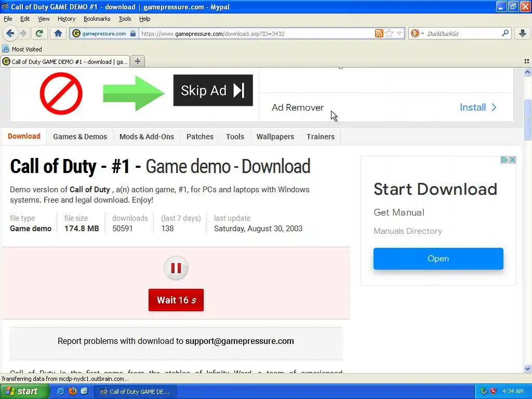Image resolution: width=532 pixels, height=399 pixels.
Task: Click Get Manual text in sidebar ad
Action: [399, 212]
